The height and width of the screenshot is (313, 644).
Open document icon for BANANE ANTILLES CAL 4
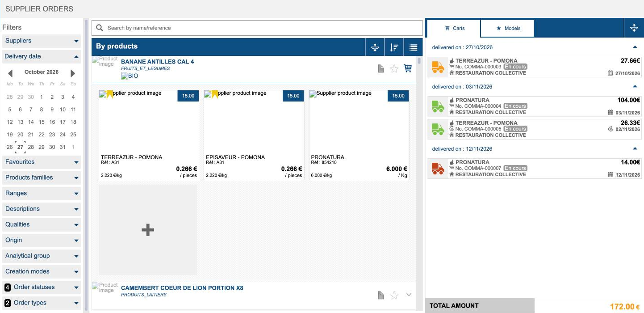(381, 68)
